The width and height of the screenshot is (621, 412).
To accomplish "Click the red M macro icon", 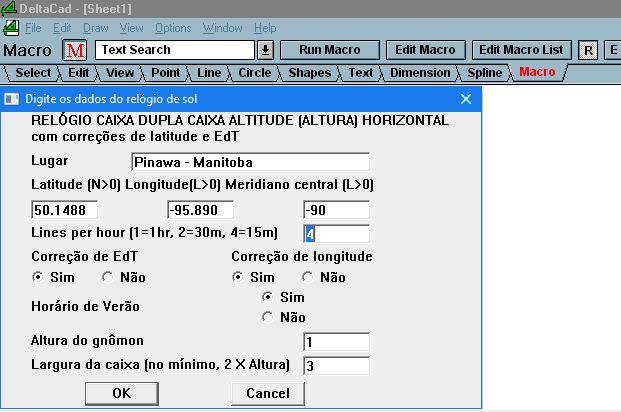I will [75, 50].
